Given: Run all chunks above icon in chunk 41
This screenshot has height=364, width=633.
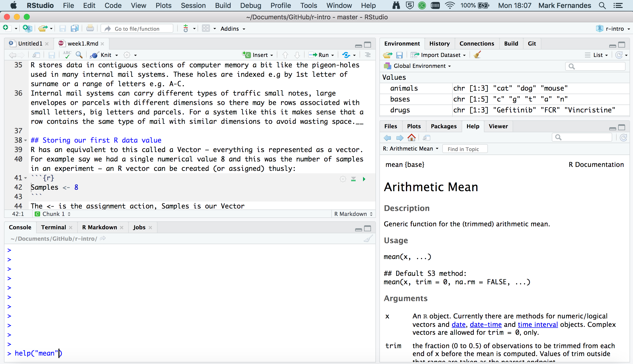Looking at the screenshot, I should click(353, 179).
